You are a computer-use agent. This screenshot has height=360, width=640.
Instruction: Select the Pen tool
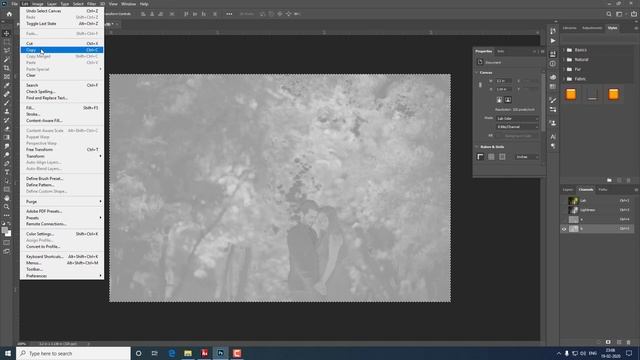[x=7, y=163]
